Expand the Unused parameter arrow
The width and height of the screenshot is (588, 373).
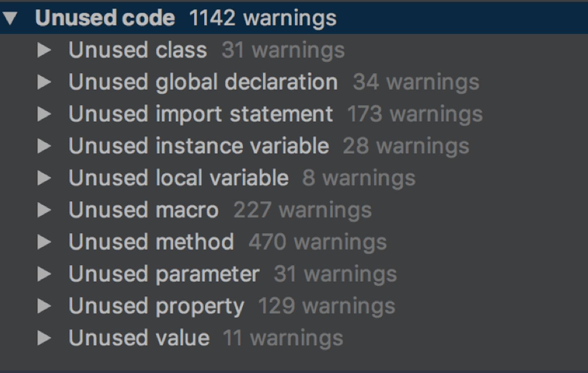pos(44,274)
